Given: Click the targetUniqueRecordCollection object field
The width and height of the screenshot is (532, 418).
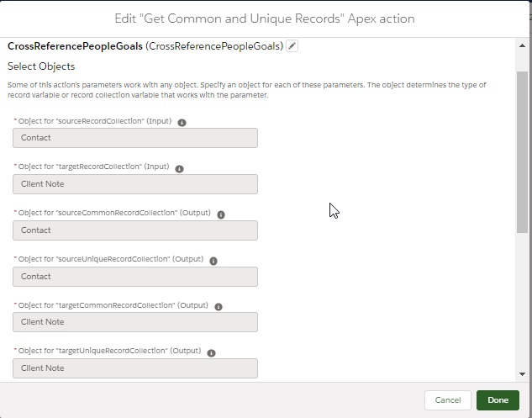Looking at the screenshot, I should point(135,368).
